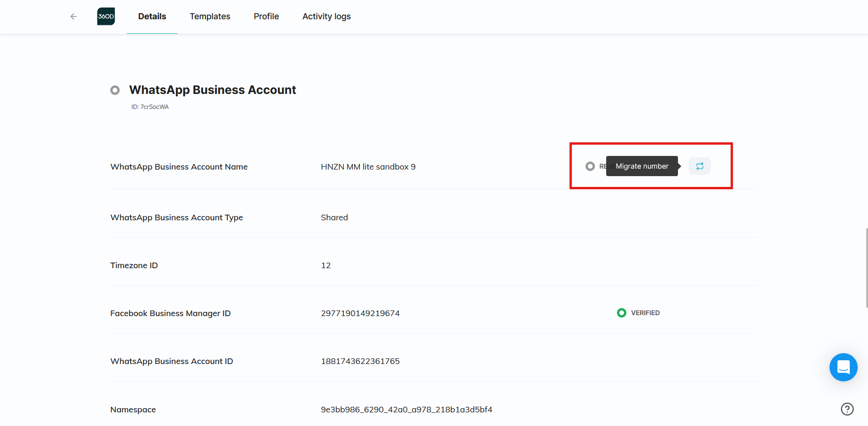Click Facebook Business Manager ID number 2977190149219674
The image size is (868, 426).
[360, 313]
